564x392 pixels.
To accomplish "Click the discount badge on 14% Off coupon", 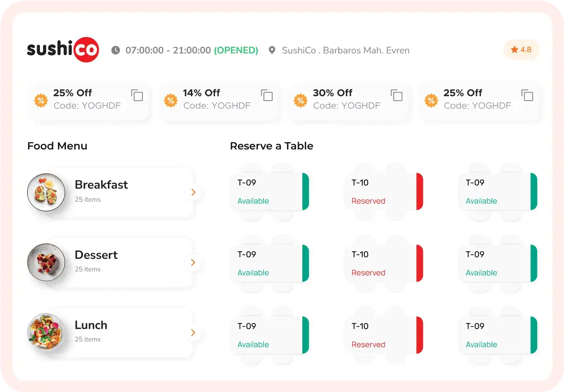I will (170, 101).
